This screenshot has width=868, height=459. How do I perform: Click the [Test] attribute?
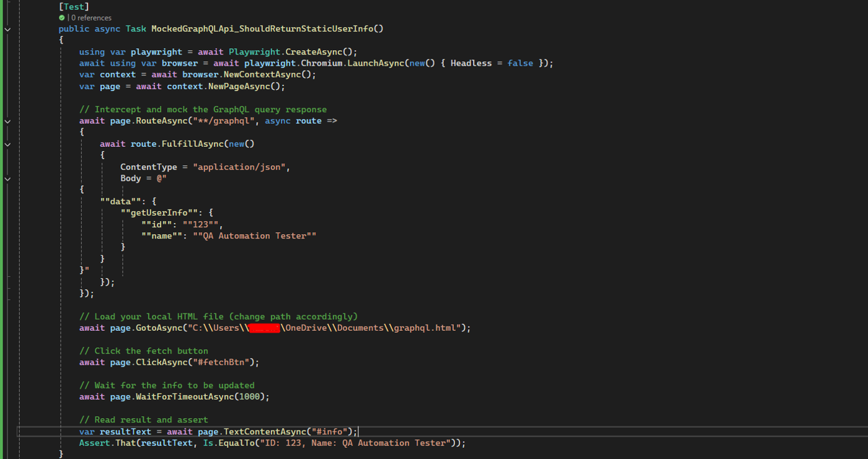[74, 7]
